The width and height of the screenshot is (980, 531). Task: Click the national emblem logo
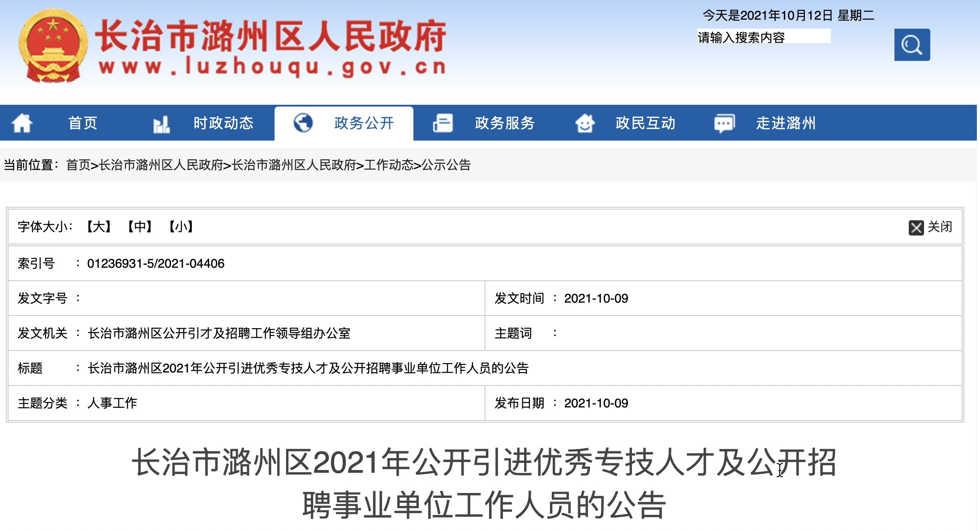53,46
